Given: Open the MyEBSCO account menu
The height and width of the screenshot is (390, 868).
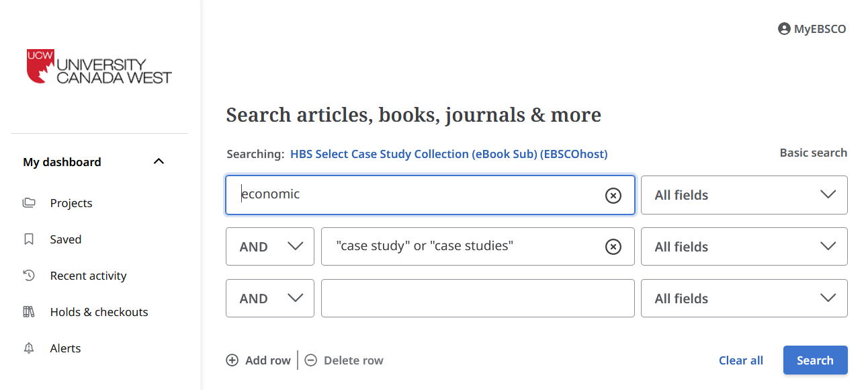Looking at the screenshot, I should 812,28.
